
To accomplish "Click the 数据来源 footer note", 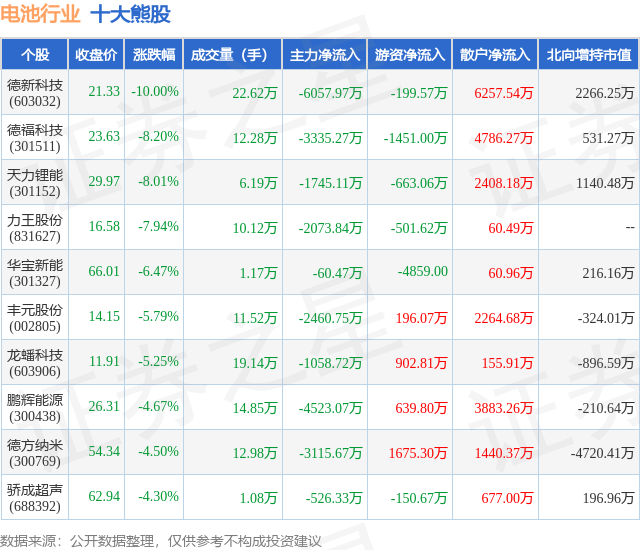I will pos(160,541).
